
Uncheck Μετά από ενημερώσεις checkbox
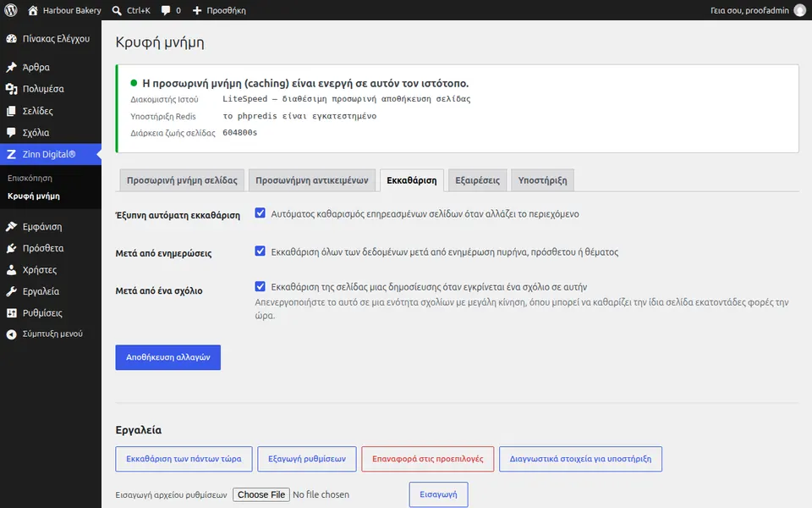pos(260,251)
